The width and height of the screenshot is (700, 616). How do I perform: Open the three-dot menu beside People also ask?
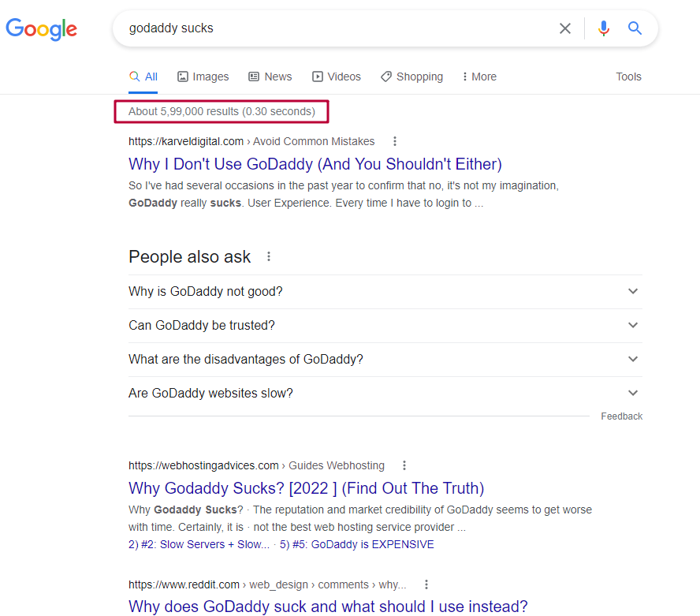point(269,256)
